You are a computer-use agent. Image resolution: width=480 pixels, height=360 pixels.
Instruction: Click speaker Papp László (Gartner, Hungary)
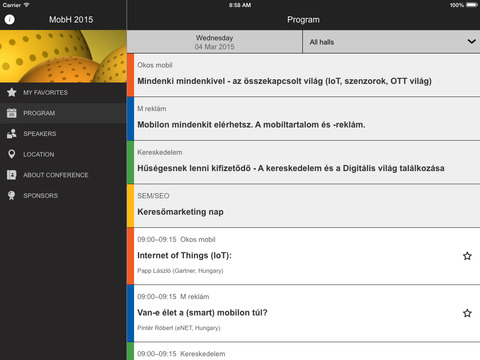click(x=180, y=271)
